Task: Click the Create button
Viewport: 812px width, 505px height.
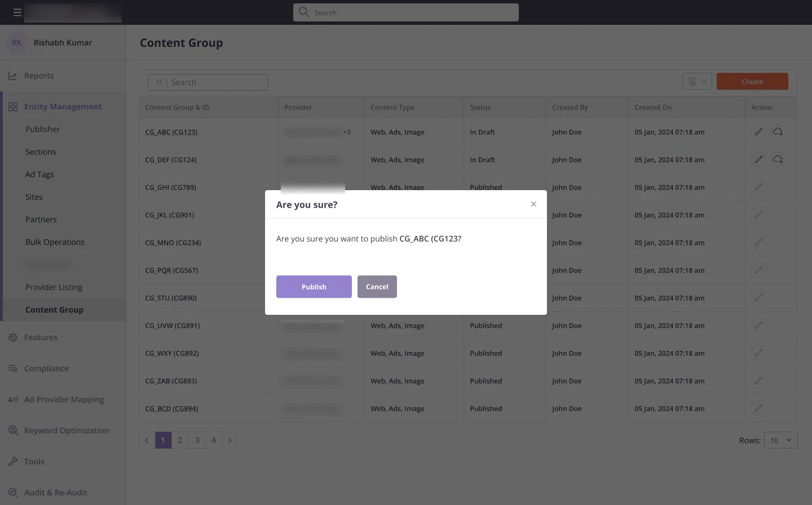Action: point(752,81)
